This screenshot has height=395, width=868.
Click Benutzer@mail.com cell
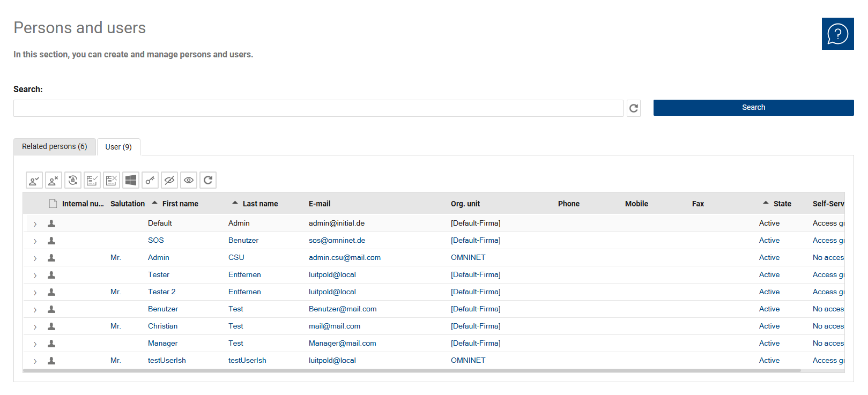point(343,309)
